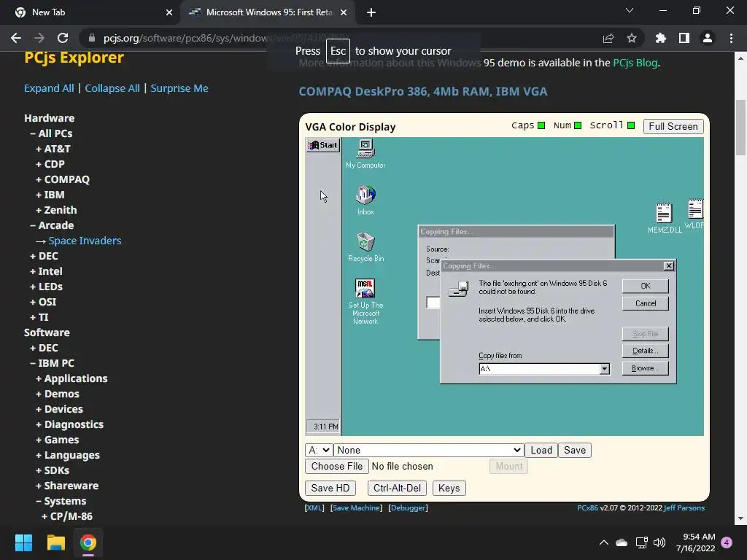Open the PCjs Blog link
Image resolution: width=747 pixels, height=560 pixels.
click(x=635, y=63)
